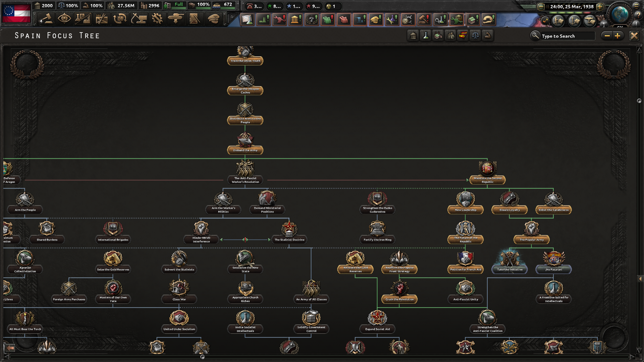Toggle the political focus filter
The width and height of the screenshot is (644, 362).
(x=413, y=36)
